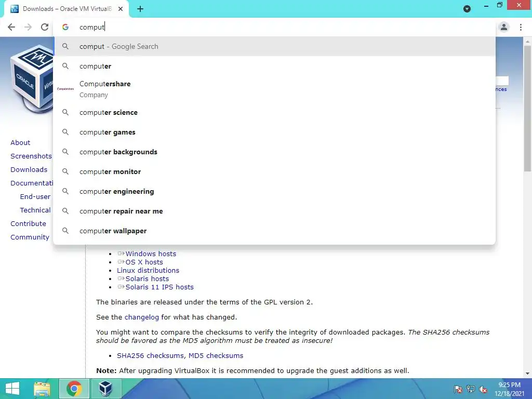Click the Solaris hosts download link
The height and width of the screenshot is (399, 532).
147,279
